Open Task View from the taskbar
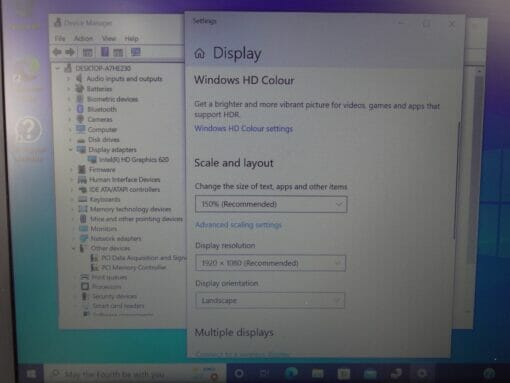 tap(264, 373)
